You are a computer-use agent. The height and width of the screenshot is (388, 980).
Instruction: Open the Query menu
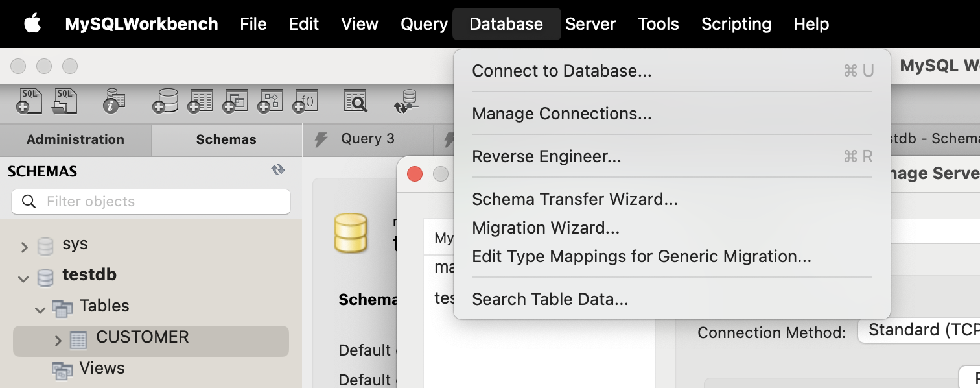(424, 24)
